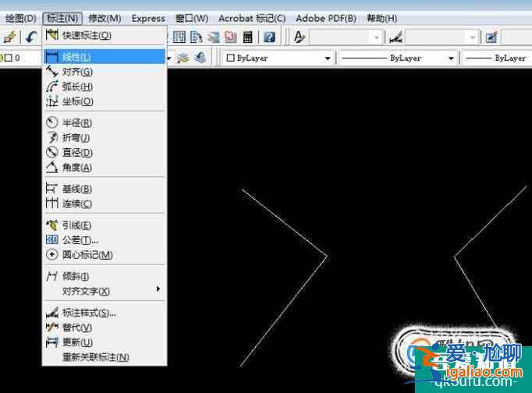
Task: Choose 直径(D) diameter dimension
Action: coord(105,153)
